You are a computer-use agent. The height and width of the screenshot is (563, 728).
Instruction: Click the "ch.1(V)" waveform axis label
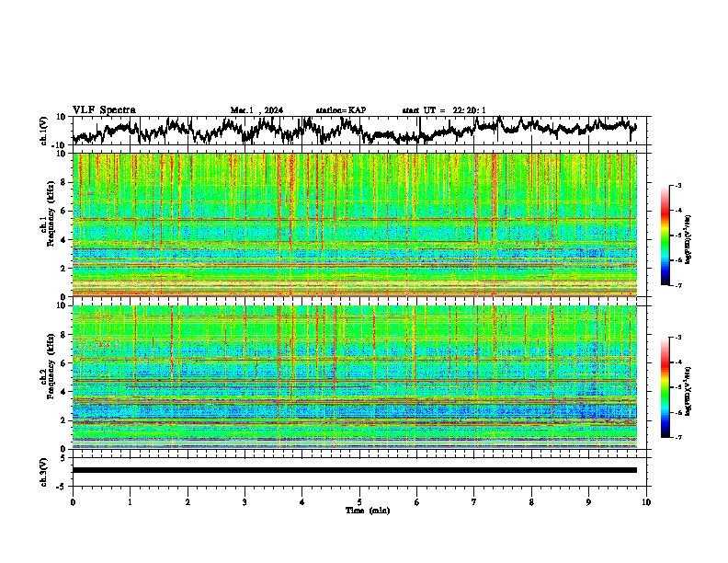pyautogui.click(x=44, y=131)
